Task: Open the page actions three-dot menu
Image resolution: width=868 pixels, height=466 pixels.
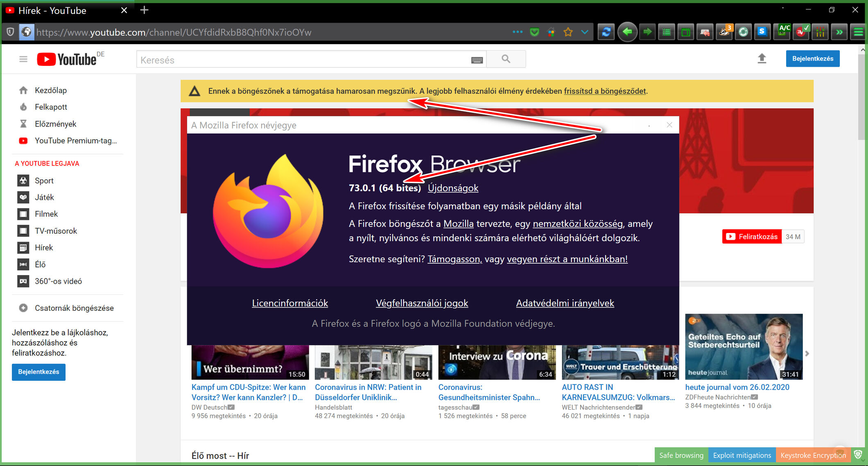Action: [518, 32]
